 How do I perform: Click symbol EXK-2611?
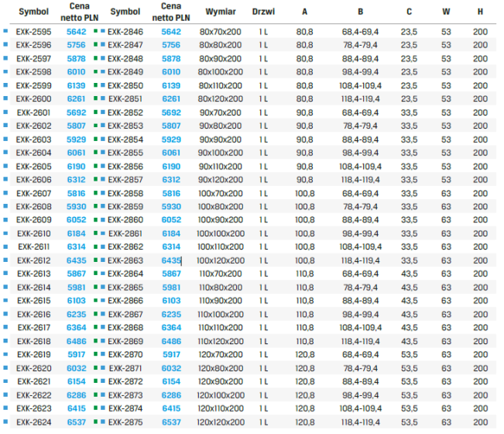click(x=33, y=247)
